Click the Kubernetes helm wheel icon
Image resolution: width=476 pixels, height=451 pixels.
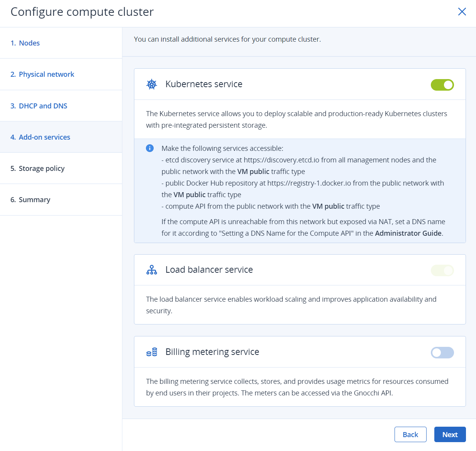tap(152, 84)
